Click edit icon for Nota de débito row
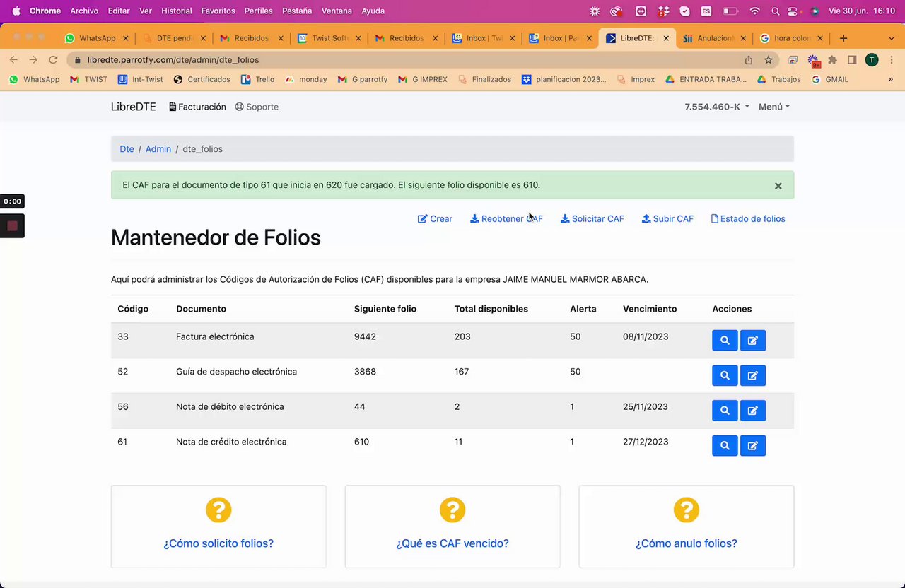Screen dimensions: 905x588 [753, 411]
